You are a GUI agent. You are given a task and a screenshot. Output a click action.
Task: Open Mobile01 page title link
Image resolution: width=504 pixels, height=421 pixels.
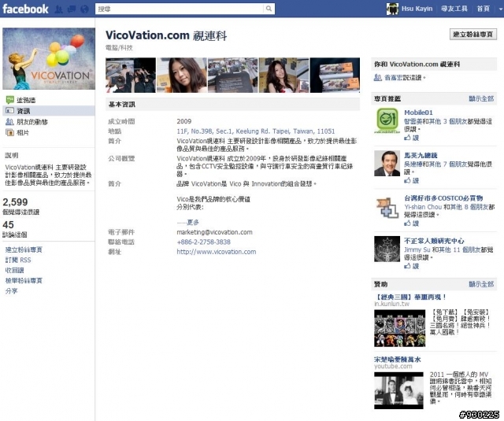418,113
